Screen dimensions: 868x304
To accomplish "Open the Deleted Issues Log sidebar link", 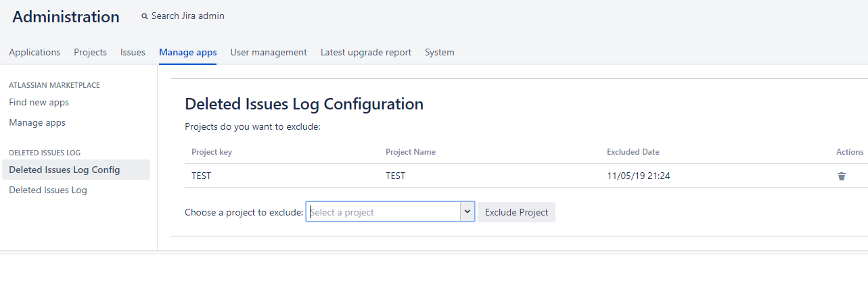I will pyautogui.click(x=48, y=191).
